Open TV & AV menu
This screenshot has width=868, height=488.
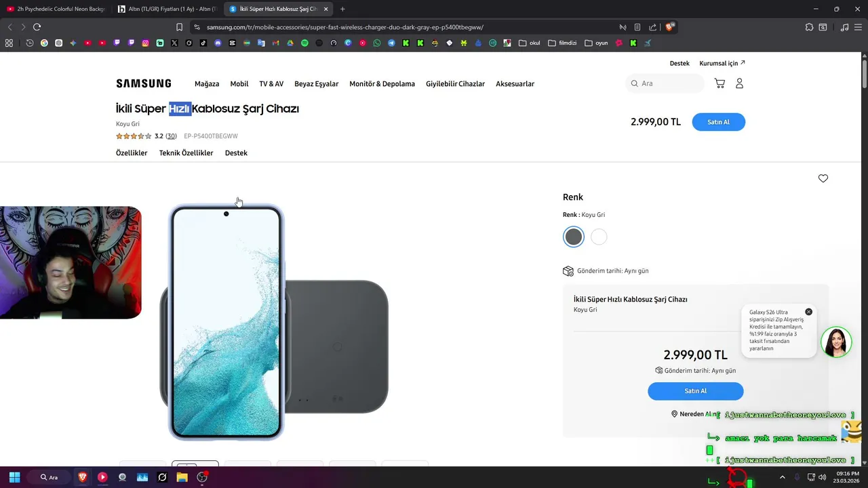point(271,84)
